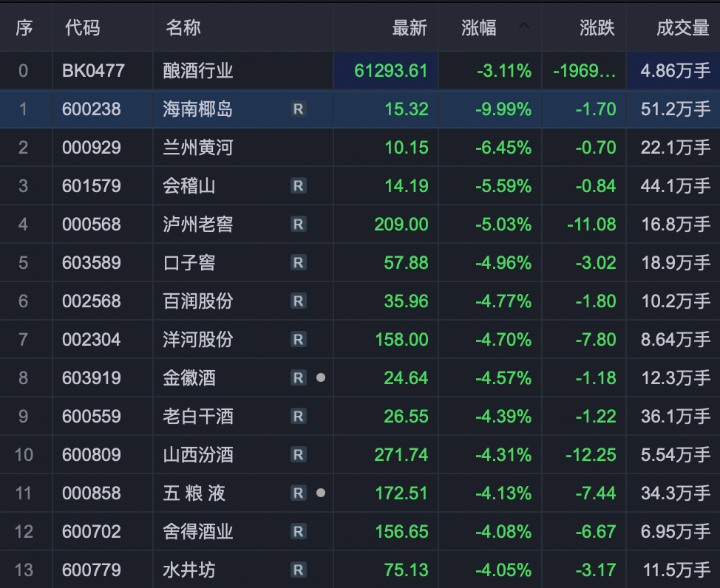Select stock code 000858

click(92, 493)
